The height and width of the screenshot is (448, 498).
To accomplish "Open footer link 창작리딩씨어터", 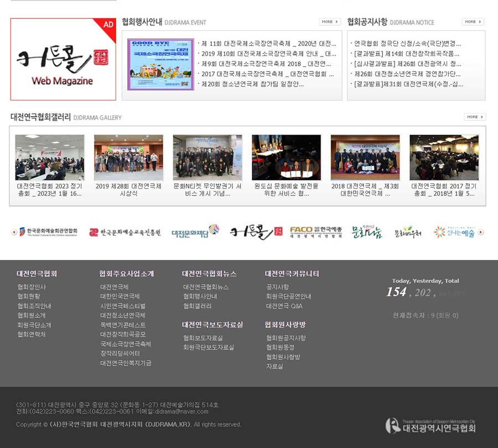I will point(120,353).
